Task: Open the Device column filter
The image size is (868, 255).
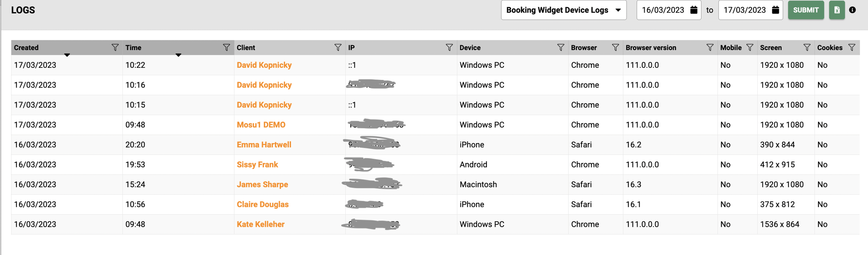Action: (x=561, y=48)
